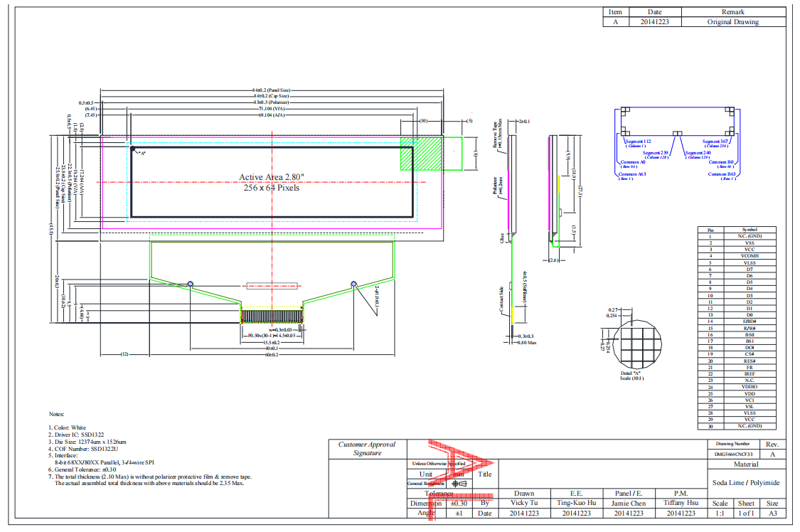Click the Customer Approval Signature box
The image size is (800, 532).
367,449
